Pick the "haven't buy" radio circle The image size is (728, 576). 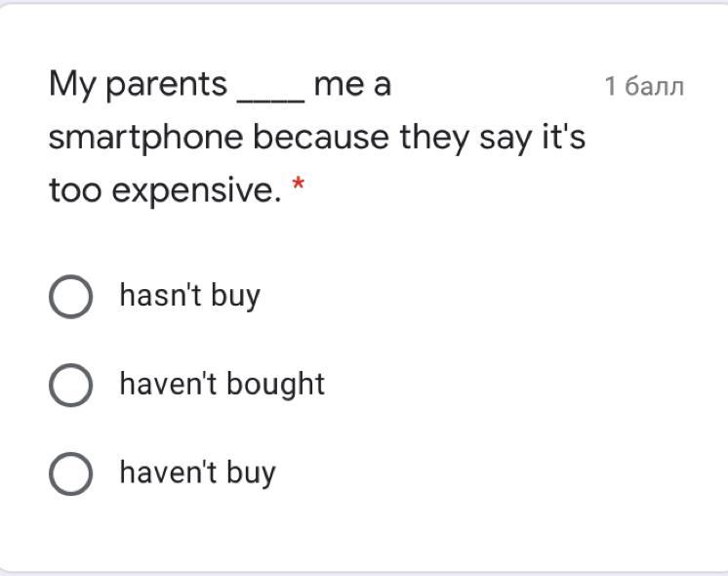[x=71, y=474]
